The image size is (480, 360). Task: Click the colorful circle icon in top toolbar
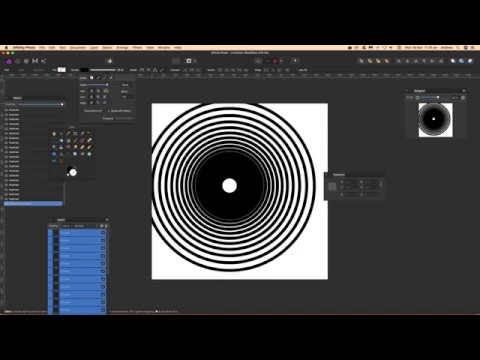(x=110, y=61)
